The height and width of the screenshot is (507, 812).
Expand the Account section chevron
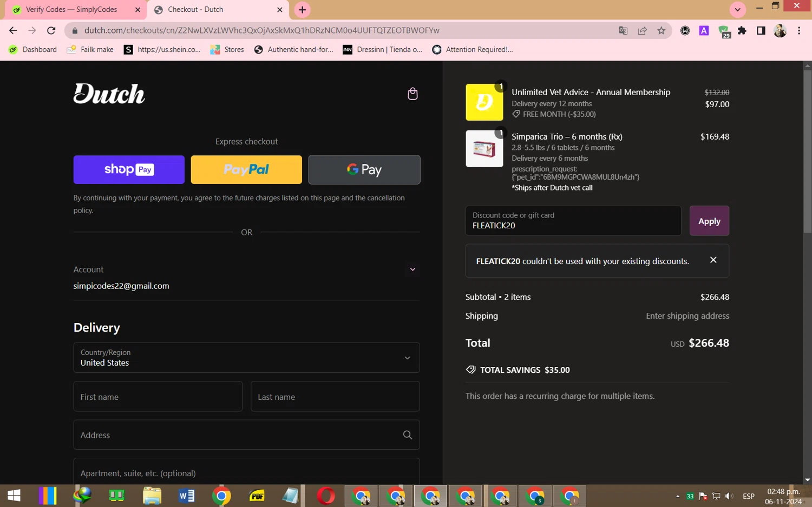412,269
